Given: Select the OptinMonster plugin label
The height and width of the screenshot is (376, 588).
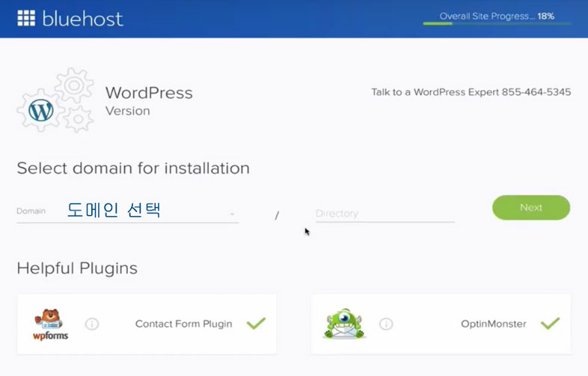Looking at the screenshot, I should pyautogui.click(x=493, y=324).
